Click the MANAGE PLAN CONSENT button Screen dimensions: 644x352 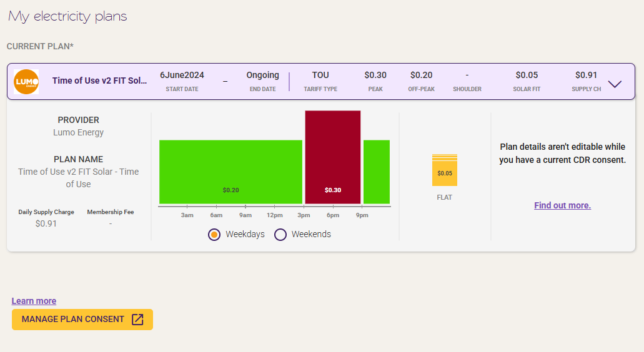[x=82, y=319]
